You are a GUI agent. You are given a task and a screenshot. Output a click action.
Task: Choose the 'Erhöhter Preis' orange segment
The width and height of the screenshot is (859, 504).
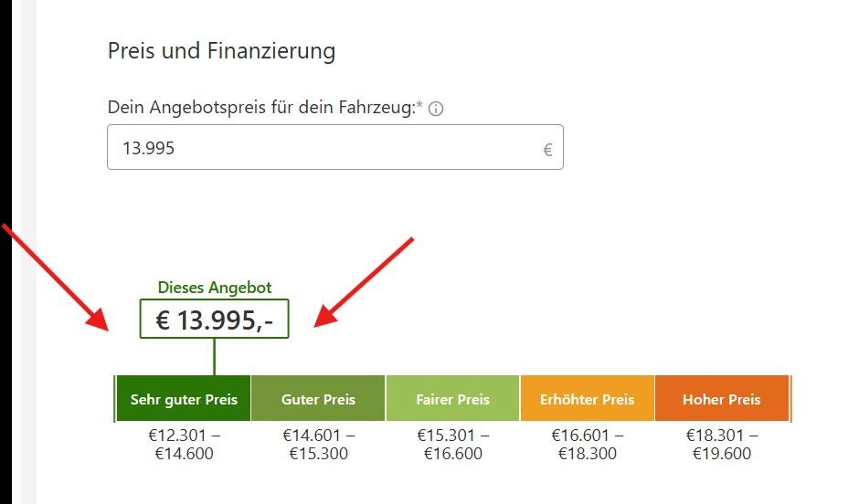pyautogui.click(x=587, y=399)
